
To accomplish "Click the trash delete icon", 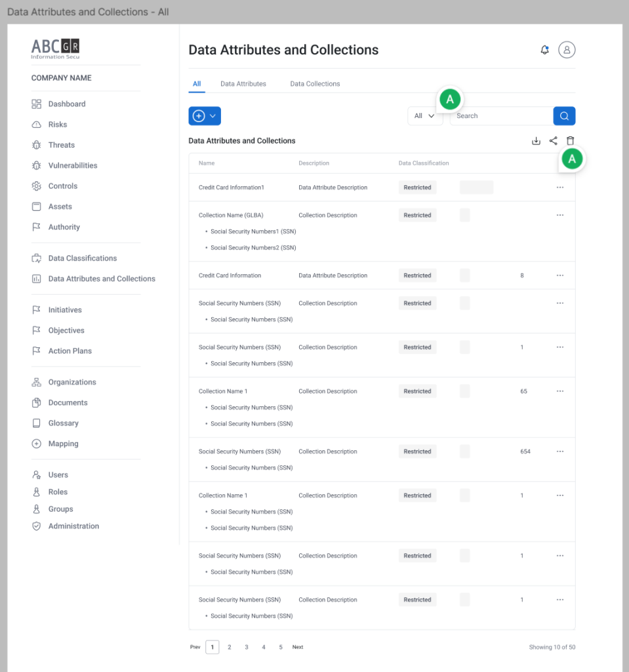I will [570, 140].
